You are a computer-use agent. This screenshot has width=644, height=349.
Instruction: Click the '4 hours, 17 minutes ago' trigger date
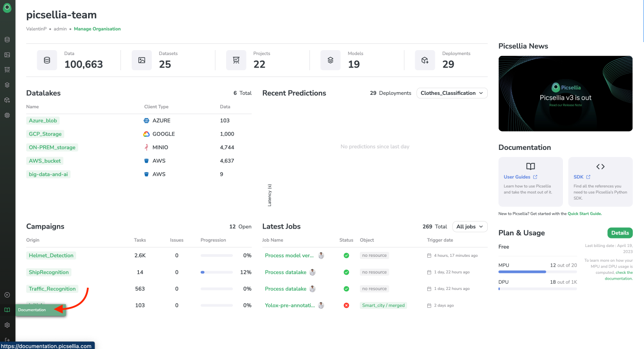point(456,255)
